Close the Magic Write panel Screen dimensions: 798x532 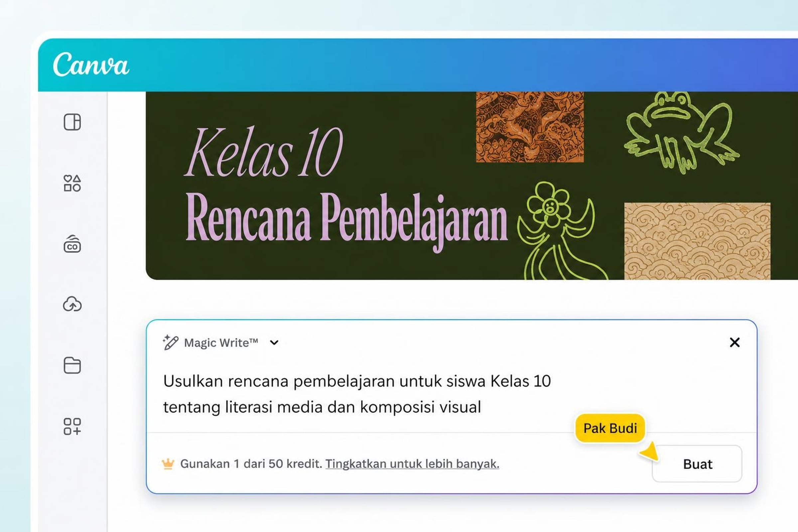tap(734, 342)
